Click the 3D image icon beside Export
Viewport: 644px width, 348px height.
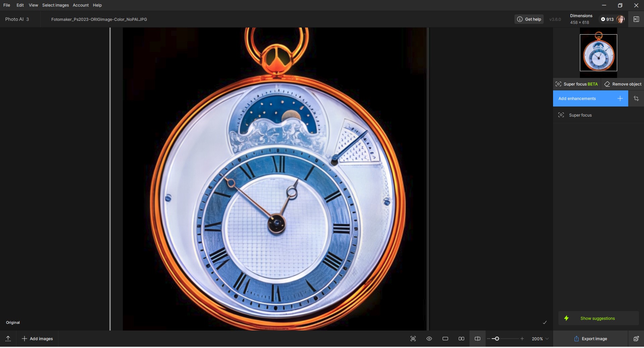(x=636, y=339)
